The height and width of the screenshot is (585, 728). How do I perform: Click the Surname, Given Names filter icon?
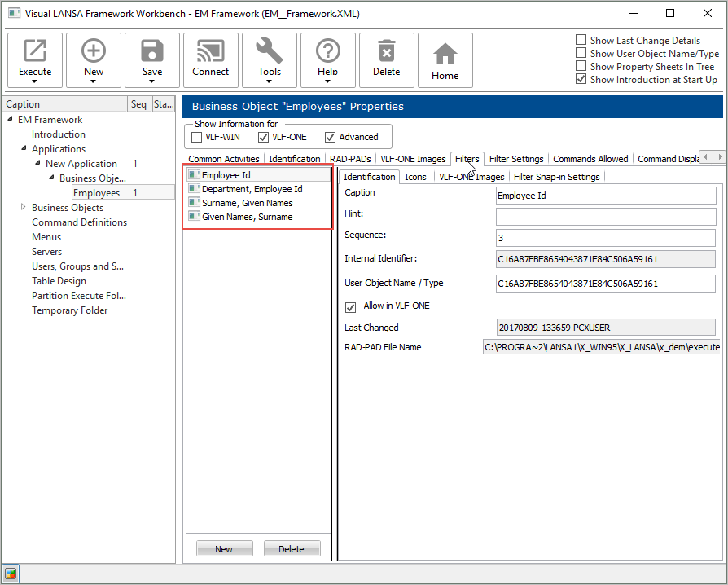(194, 203)
